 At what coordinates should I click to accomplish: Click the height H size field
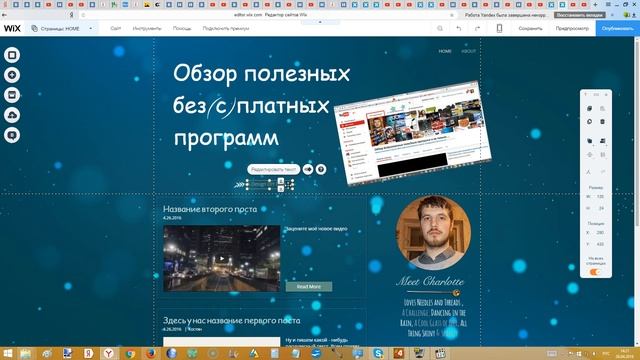click(600, 209)
